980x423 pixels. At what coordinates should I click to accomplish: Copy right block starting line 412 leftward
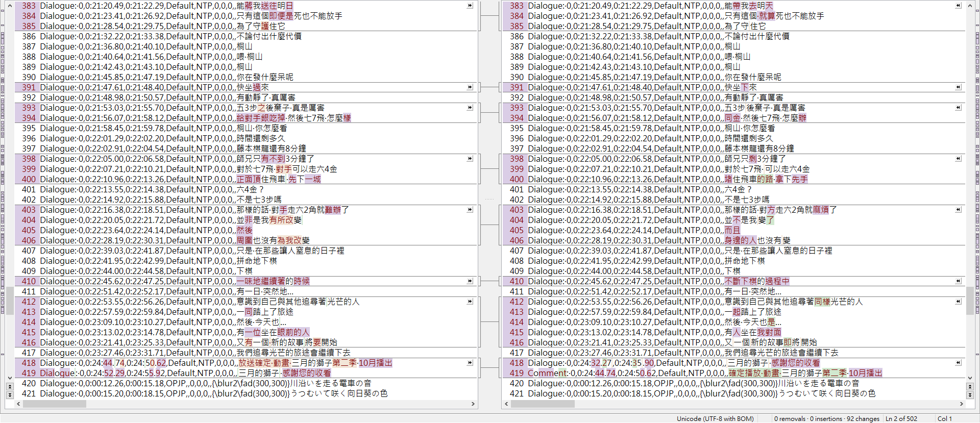coord(958,302)
